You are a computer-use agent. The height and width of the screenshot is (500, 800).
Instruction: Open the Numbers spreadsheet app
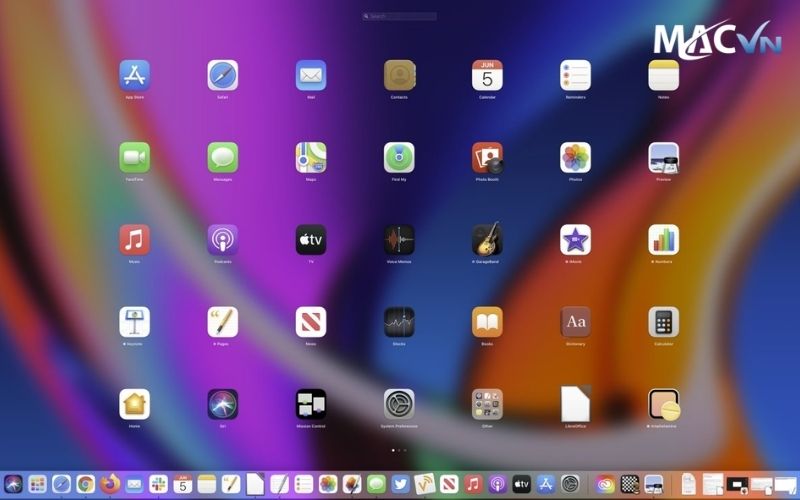[664, 240]
